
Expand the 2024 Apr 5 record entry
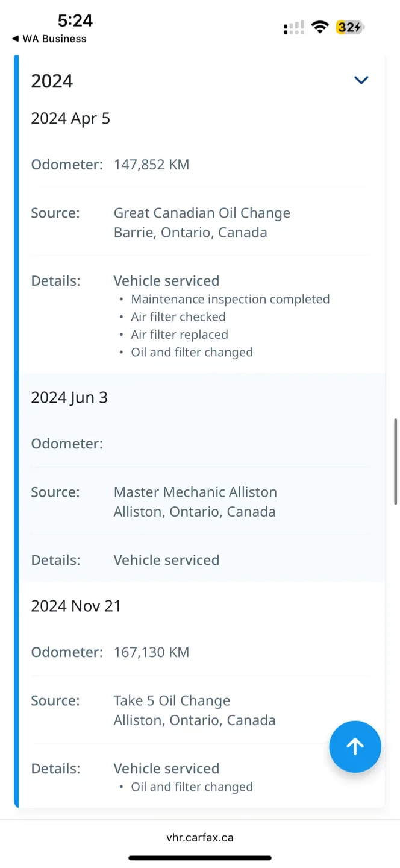tap(70, 118)
